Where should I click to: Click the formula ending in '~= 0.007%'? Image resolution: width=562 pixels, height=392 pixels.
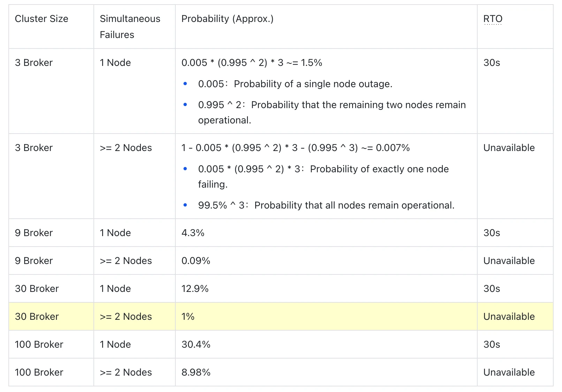295,148
